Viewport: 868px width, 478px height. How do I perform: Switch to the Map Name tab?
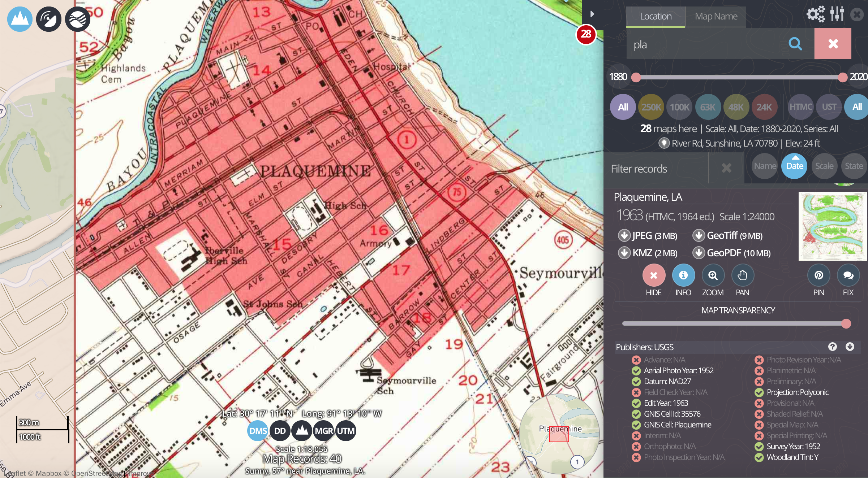tap(716, 17)
